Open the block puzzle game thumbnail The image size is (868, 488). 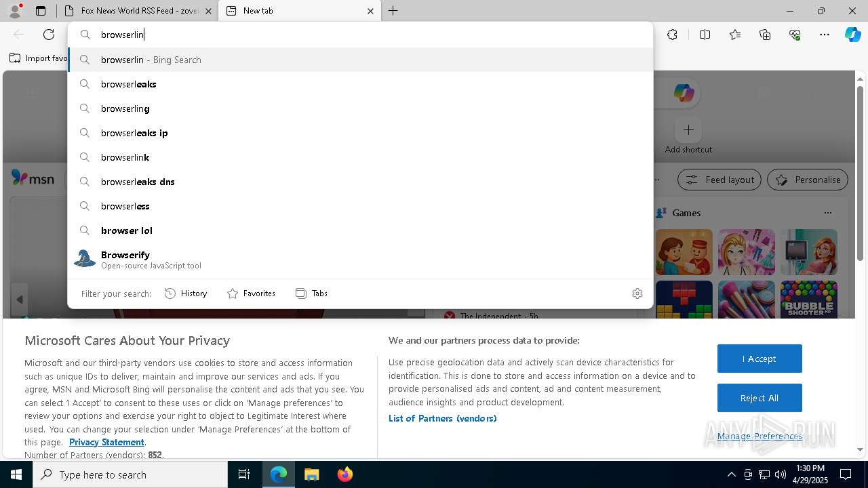pos(684,300)
